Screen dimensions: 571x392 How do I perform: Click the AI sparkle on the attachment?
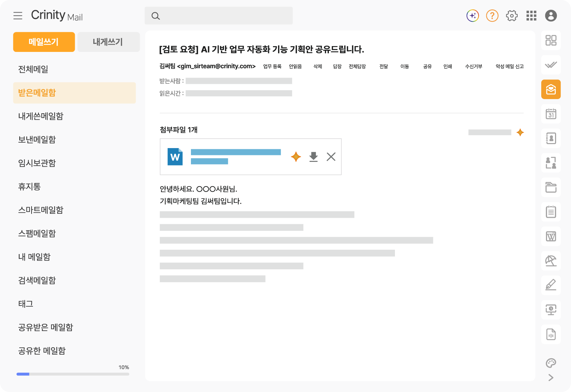pyautogui.click(x=296, y=157)
